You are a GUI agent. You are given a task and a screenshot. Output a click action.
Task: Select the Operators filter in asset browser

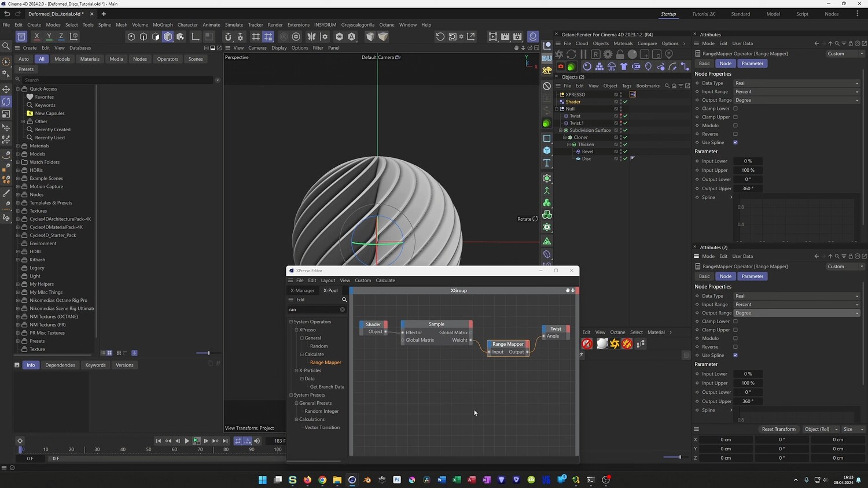pos(167,59)
